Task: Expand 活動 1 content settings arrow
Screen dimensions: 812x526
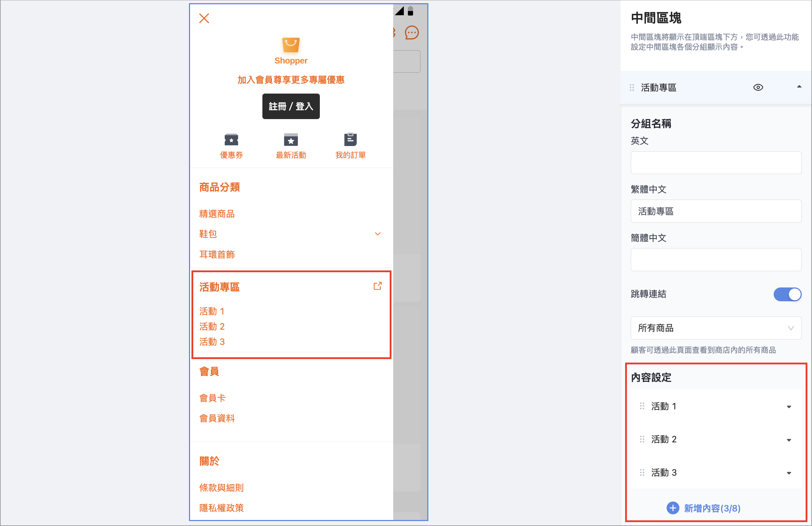Action: (789, 407)
